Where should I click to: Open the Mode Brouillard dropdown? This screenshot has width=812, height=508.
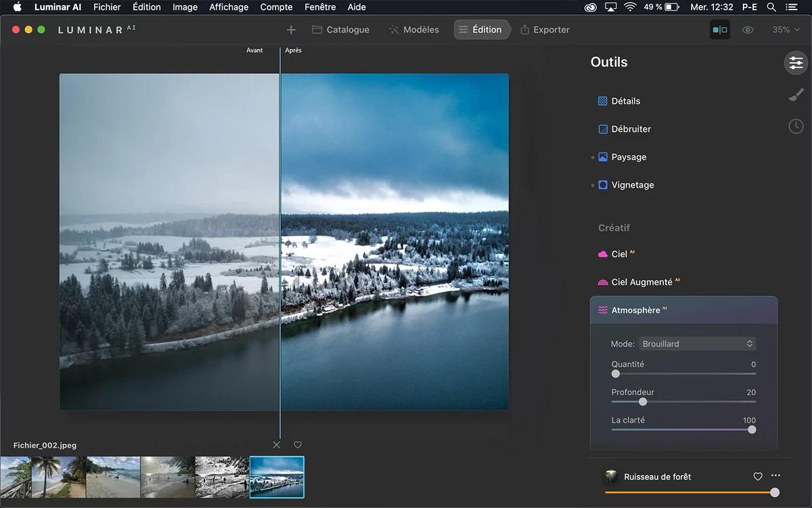tap(697, 344)
